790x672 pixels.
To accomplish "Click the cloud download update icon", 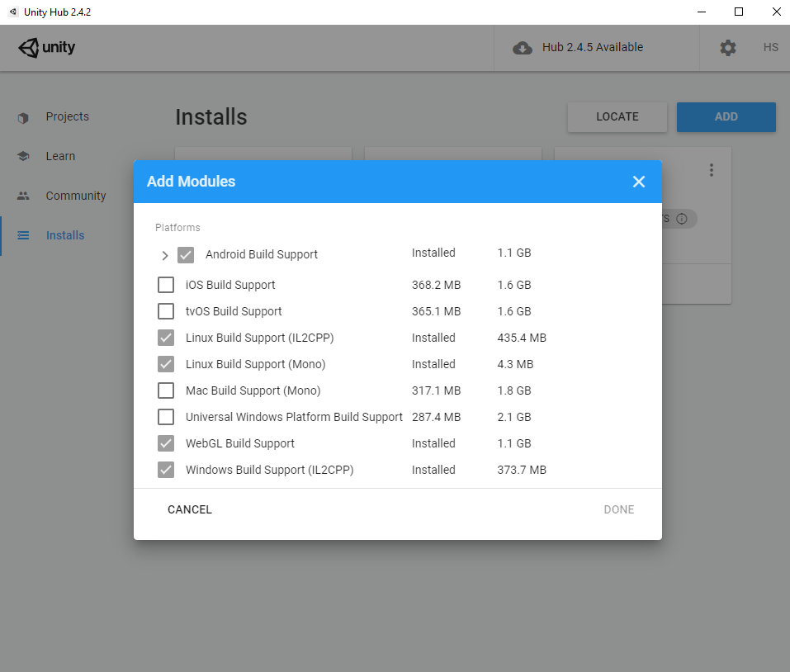I will (523, 48).
